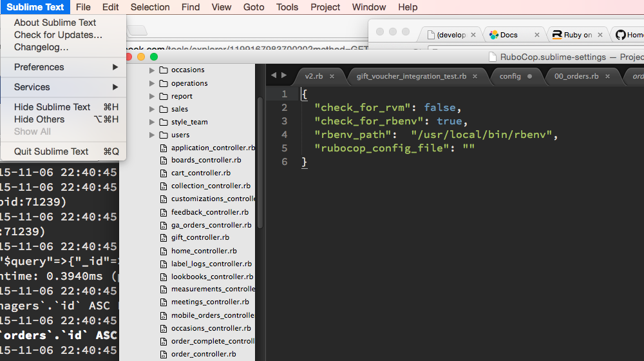Close the 00_orders.rb tab
The width and height of the screenshot is (644, 361).
pos(607,77)
